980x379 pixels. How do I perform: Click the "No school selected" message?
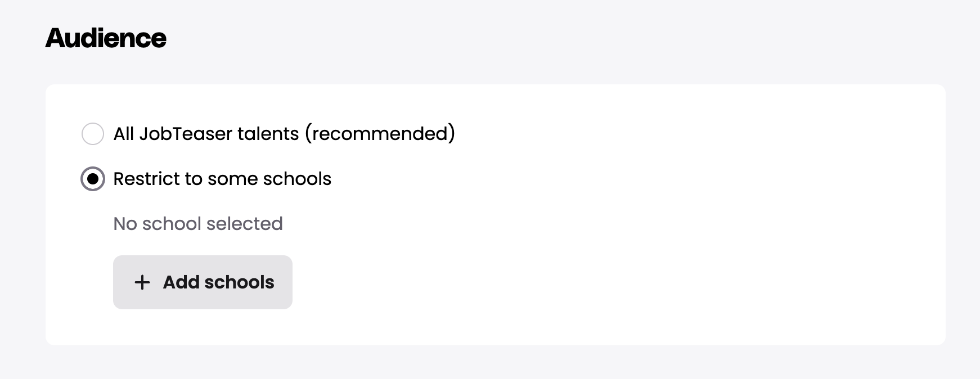pos(198,224)
